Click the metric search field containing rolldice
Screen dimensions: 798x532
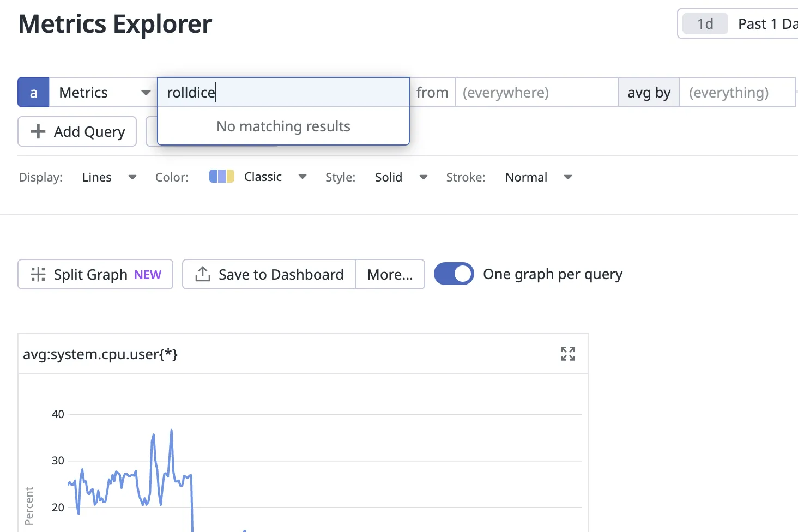coord(283,92)
